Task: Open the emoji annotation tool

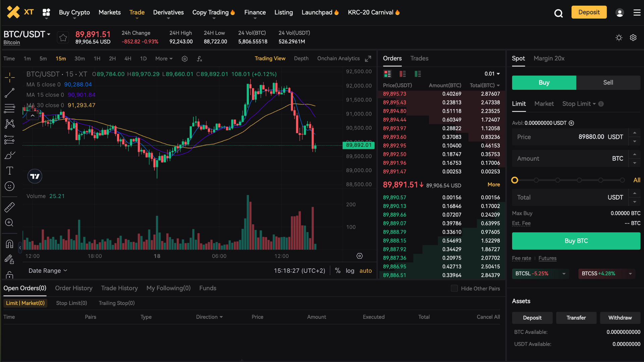Action: 10,186
